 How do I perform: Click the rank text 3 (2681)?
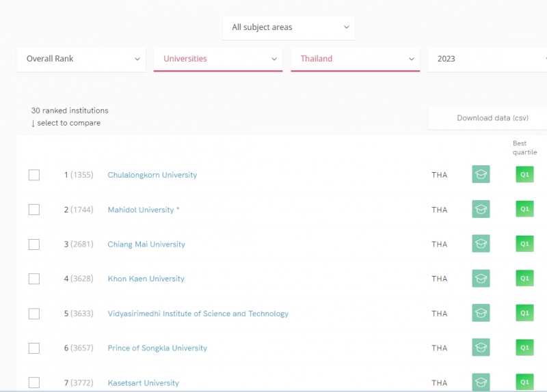coord(79,244)
